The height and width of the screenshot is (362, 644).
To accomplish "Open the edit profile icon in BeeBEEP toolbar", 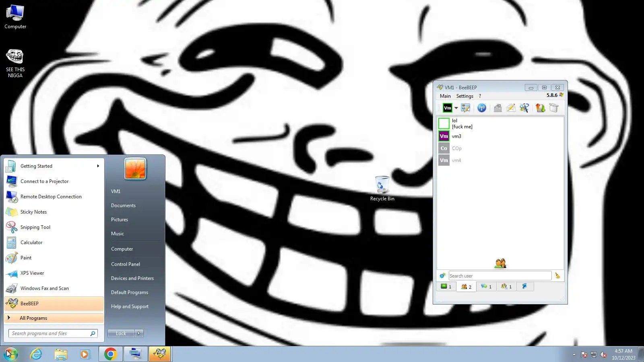I will tap(466, 108).
